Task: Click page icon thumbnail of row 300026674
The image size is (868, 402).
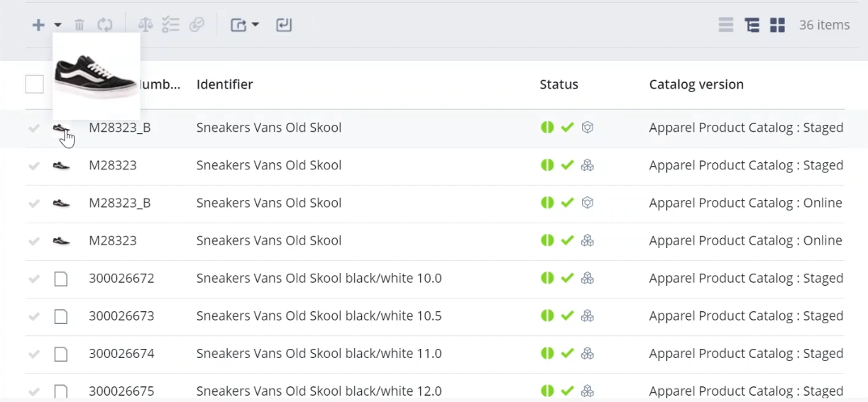Action: (61, 354)
